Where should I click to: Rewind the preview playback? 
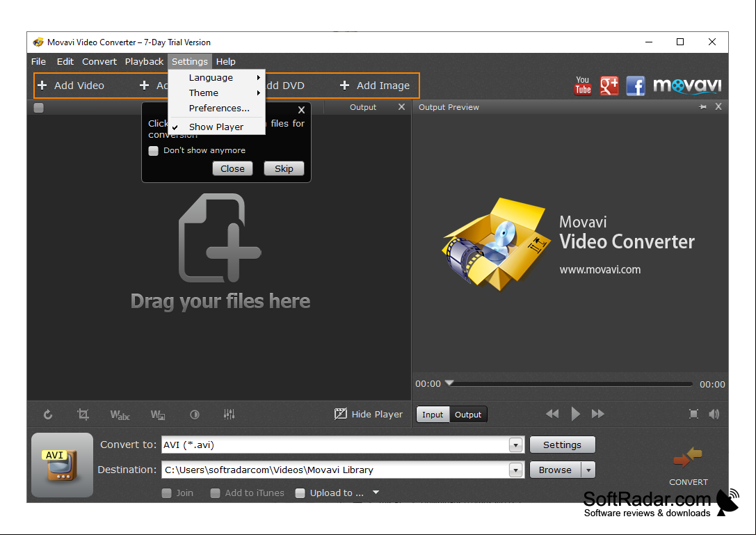552,413
